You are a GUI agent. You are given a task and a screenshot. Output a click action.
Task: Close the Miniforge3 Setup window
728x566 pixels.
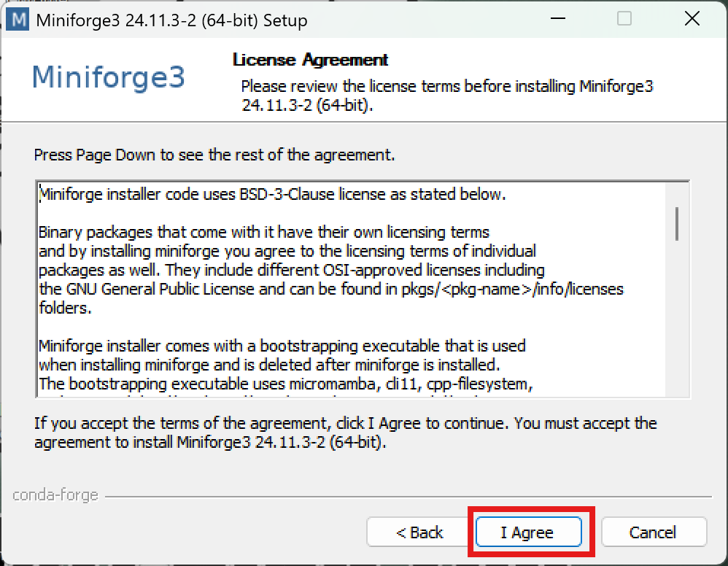pos(692,20)
